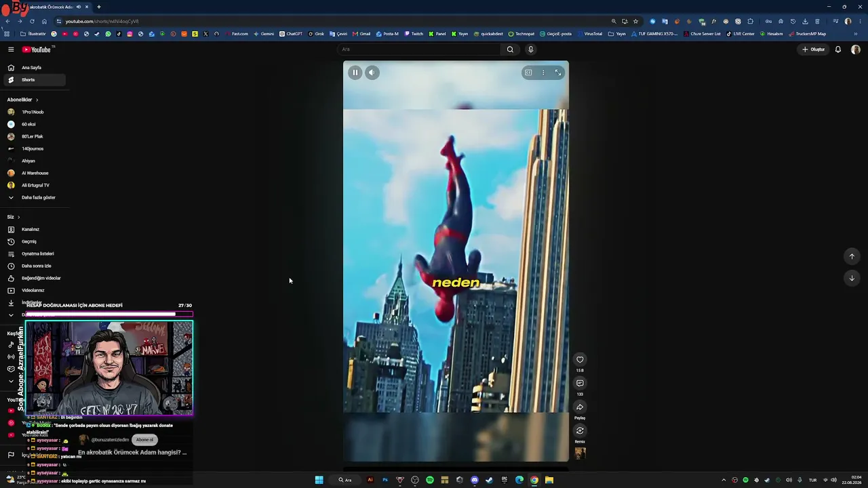This screenshot has width=868, height=488.
Task: Click the Abone ol subscribe button
Action: click(144, 440)
